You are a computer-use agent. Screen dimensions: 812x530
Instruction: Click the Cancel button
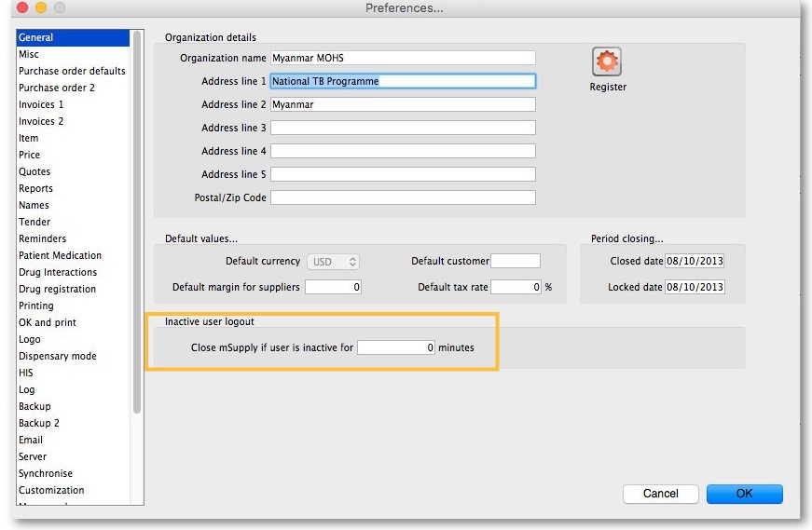click(660, 494)
